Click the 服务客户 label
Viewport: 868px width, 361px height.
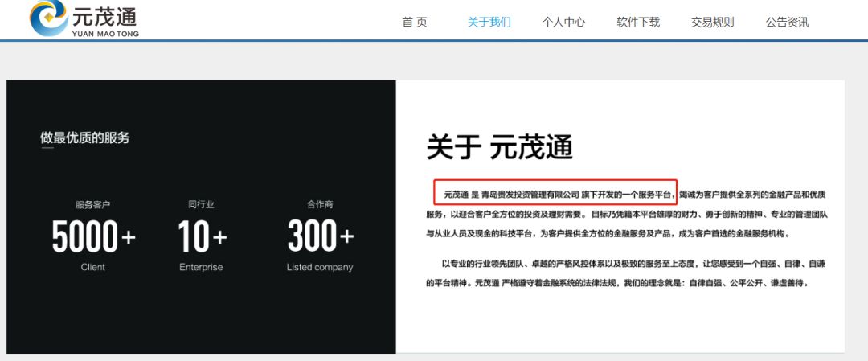pos(93,205)
